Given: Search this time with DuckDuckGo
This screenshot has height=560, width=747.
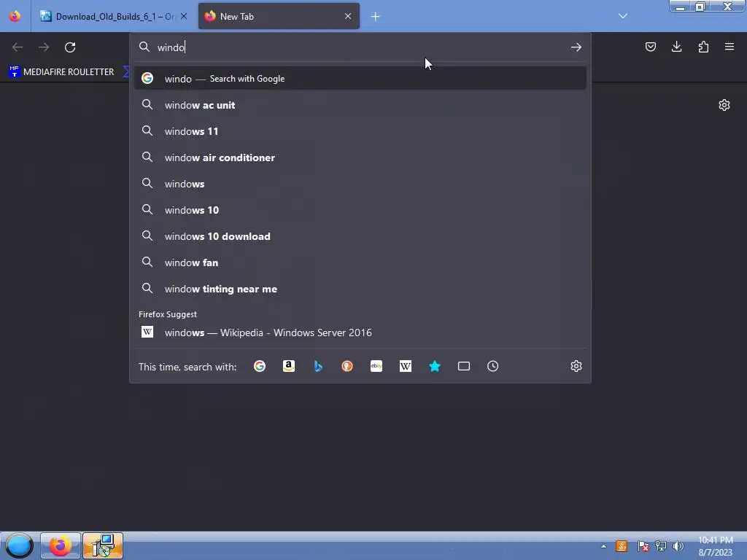Looking at the screenshot, I should tap(347, 366).
